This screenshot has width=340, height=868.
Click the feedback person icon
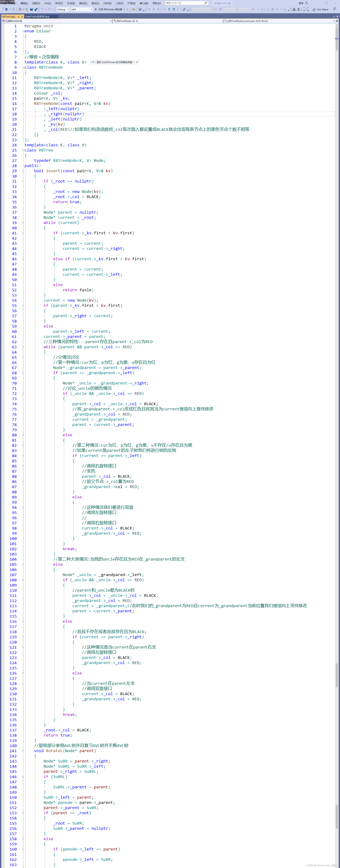pyautogui.click(x=334, y=9)
